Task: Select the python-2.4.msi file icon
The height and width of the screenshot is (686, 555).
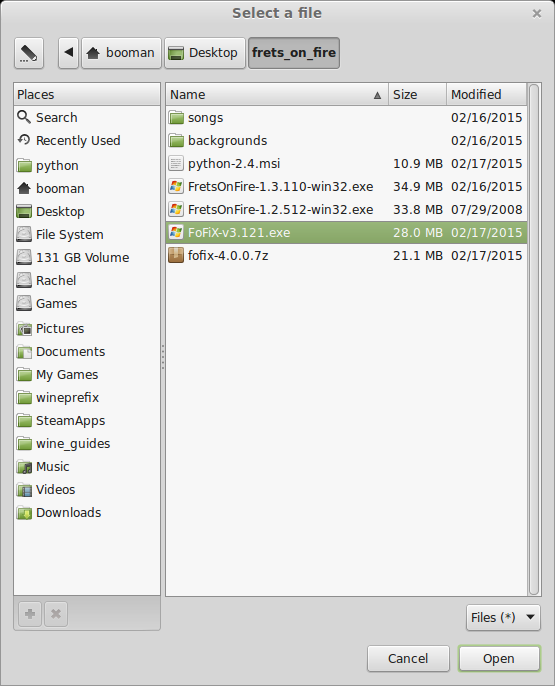Action: click(x=176, y=163)
